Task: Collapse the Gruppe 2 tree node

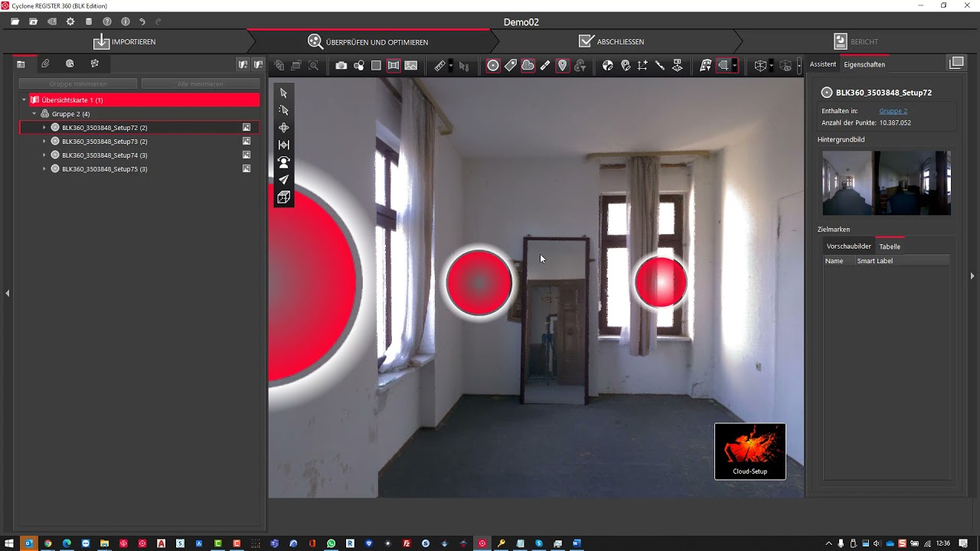Action: coord(34,114)
